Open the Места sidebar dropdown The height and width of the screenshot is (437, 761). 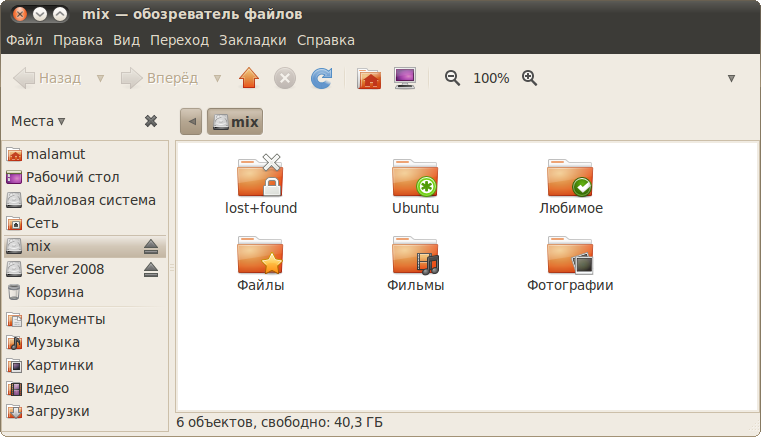[x=38, y=121]
